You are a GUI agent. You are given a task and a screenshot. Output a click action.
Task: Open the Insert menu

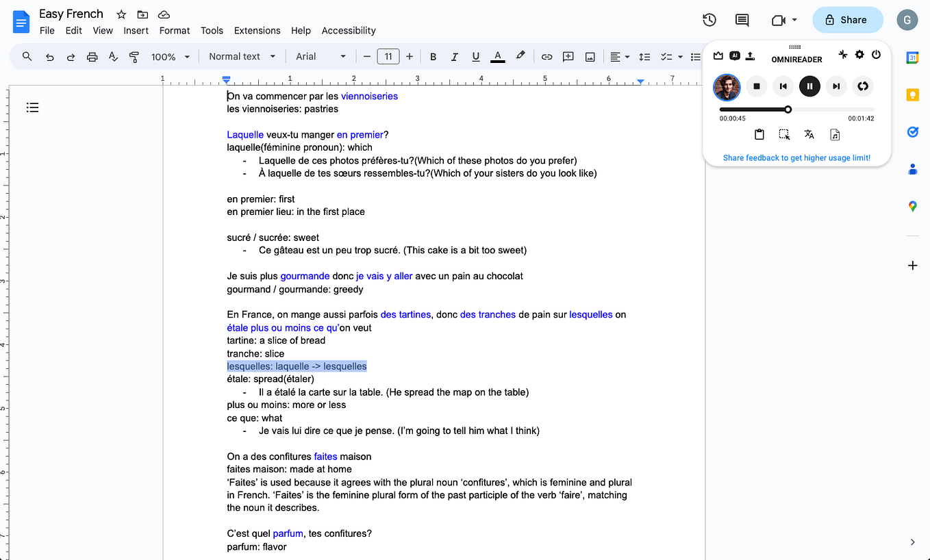click(136, 30)
